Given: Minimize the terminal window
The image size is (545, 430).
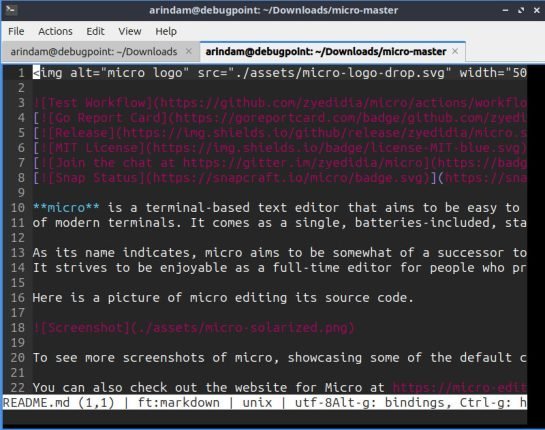Looking at the screenshot, I should [505, 10].
